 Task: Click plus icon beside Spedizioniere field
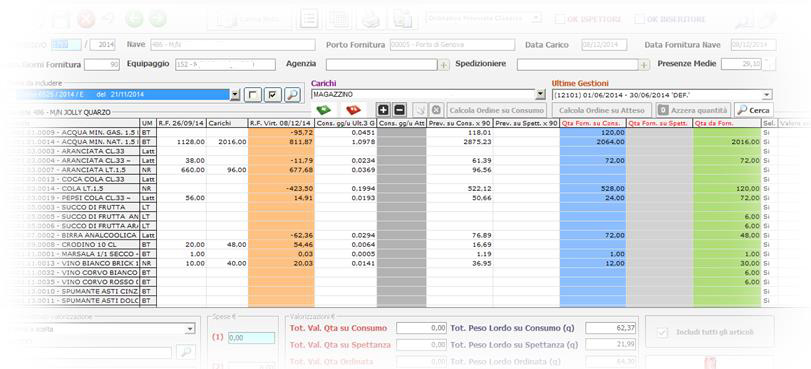click(x=644, y=65)
